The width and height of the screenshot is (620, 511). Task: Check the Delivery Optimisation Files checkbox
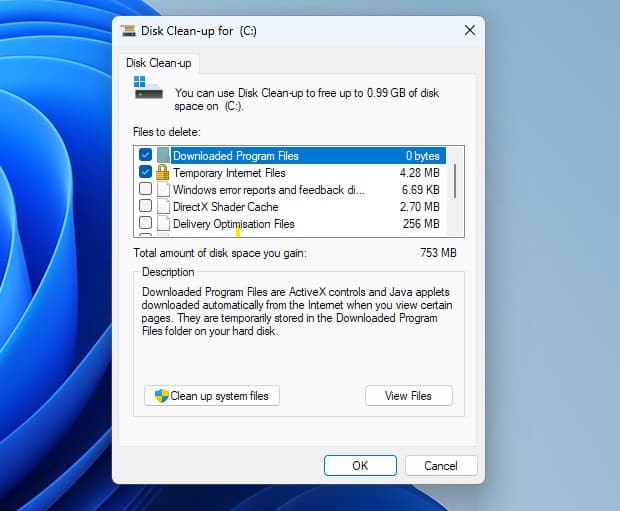[x=145, y=223]
